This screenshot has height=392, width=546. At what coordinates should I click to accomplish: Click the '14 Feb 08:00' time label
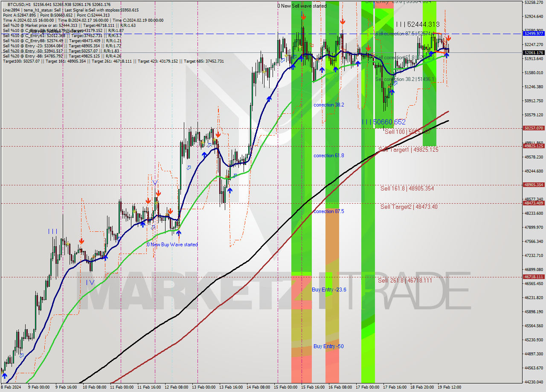click(x=258, y=387)
